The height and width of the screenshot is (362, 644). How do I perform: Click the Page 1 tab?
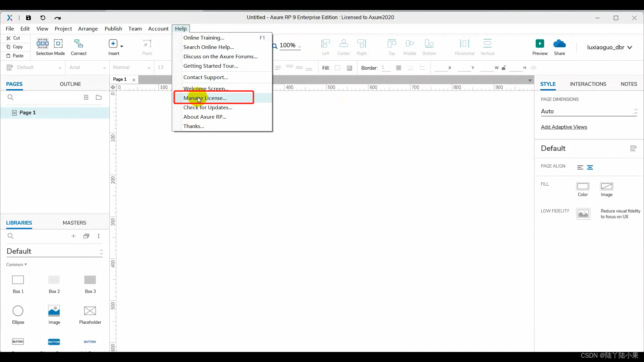click(x=120, y=79)
